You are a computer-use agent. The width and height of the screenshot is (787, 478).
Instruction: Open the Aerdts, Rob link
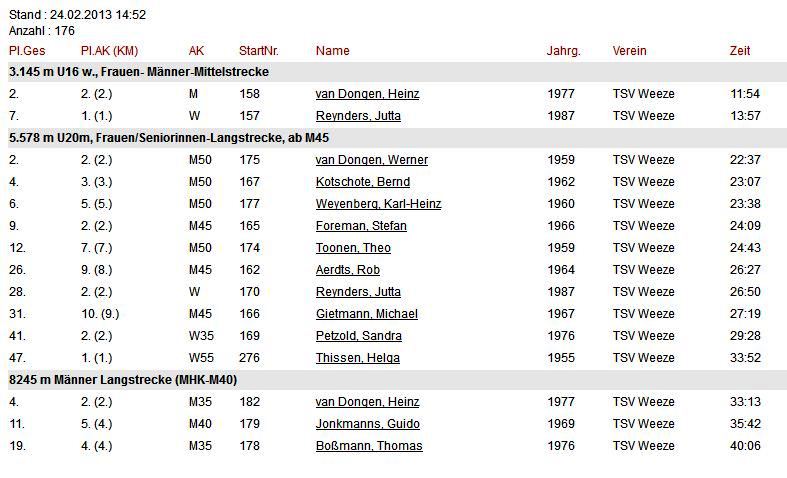pos(348,271)
